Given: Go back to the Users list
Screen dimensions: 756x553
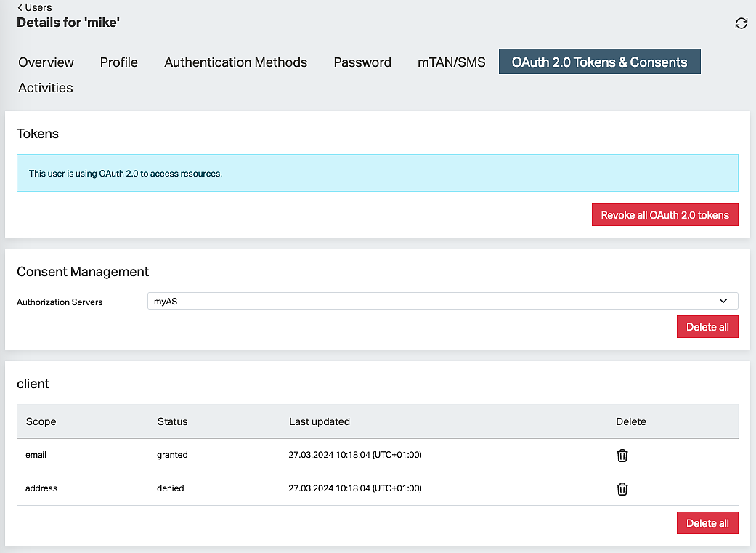Looking at the screenshot, I should click(x=35, y=7).
